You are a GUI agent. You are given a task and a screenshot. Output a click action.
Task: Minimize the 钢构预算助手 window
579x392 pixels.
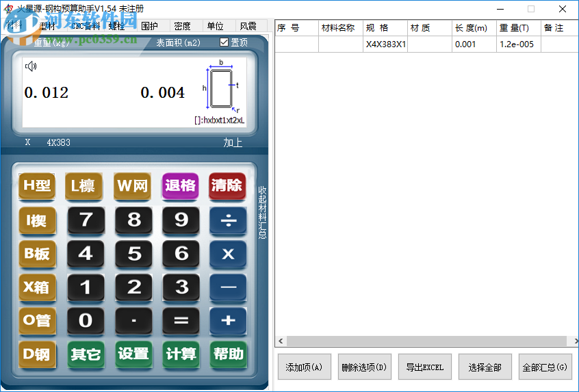pyautogui.click(x=500, y=9)
